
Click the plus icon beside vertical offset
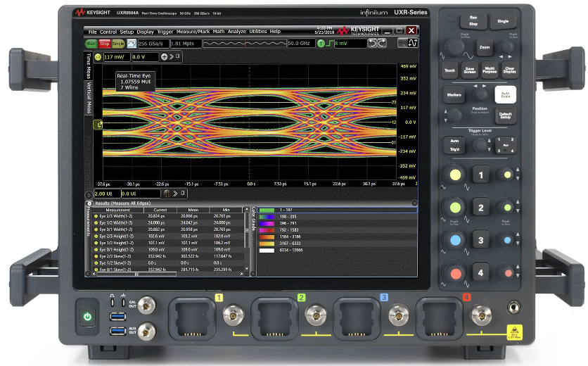click(x=165, y=56)
